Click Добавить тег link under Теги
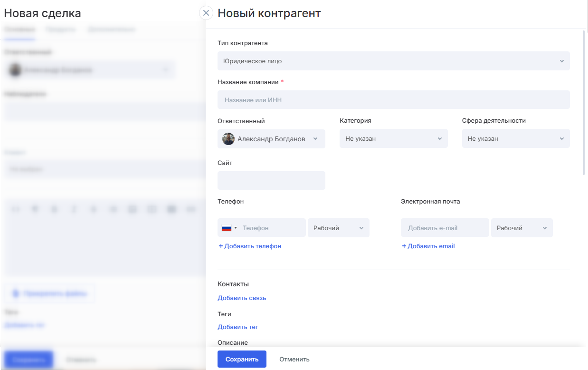The image size is (588, 370). [x=238, y=327]
